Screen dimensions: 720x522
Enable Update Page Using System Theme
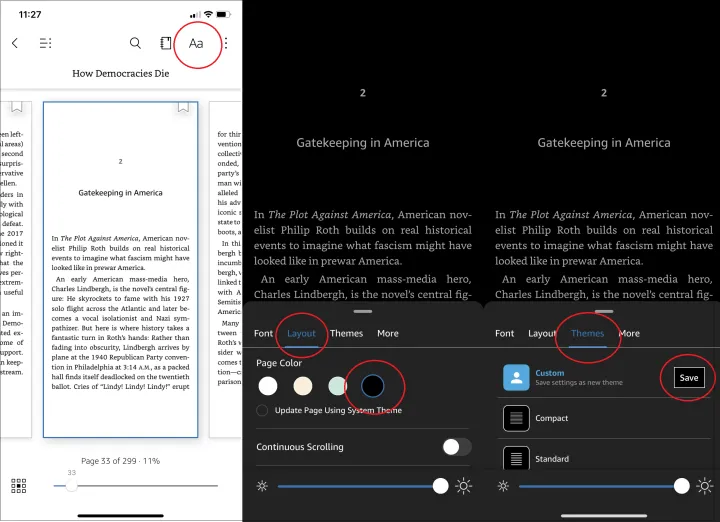coord(262,410)
